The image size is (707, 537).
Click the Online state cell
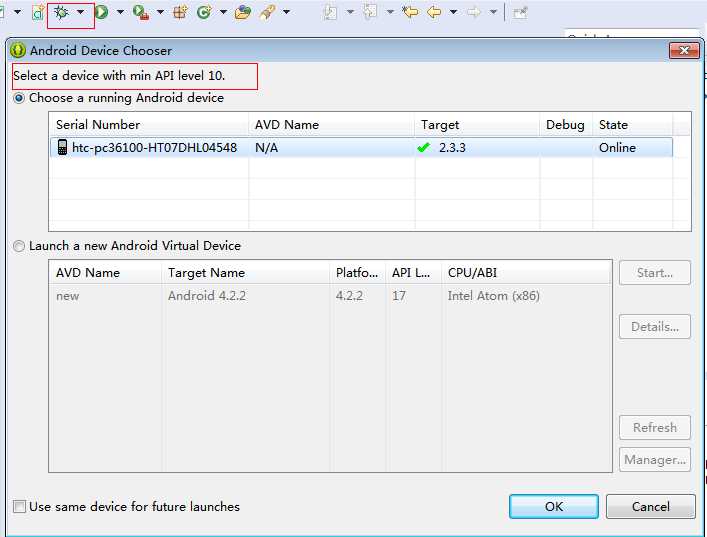617,147
